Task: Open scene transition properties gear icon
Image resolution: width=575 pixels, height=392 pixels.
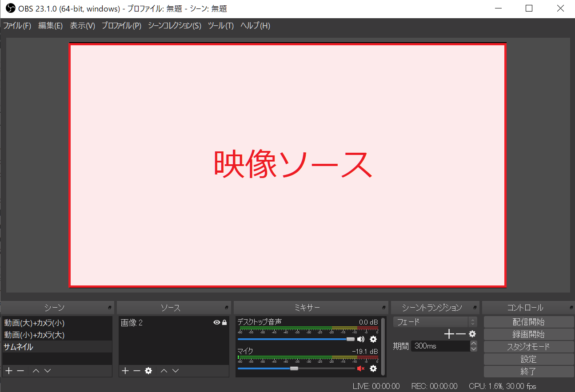Action: click(x=472, y=334)
